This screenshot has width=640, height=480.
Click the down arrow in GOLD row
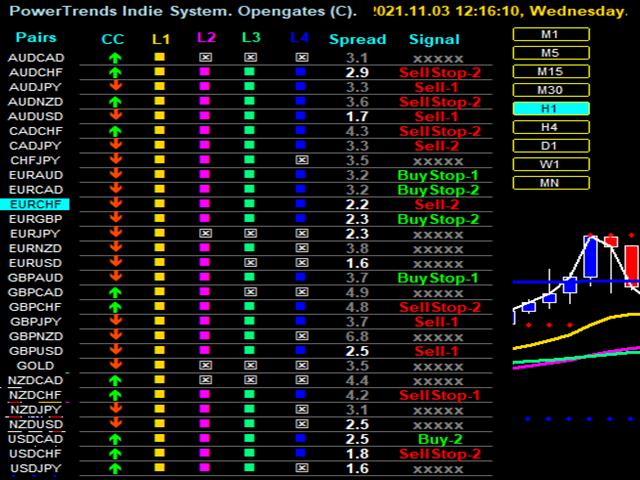point(116,364)
